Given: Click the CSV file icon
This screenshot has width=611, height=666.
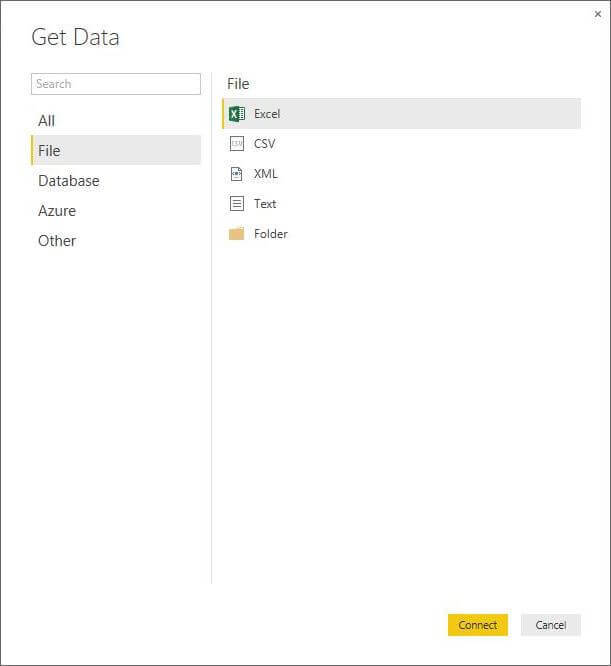Looking at the screenshot, I should (x=237, y=144).
